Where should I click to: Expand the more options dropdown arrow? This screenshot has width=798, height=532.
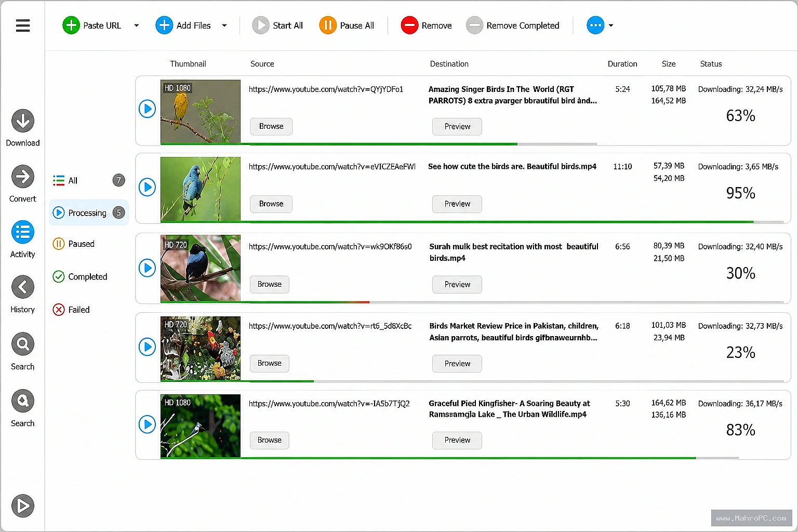tap(611, 25)
